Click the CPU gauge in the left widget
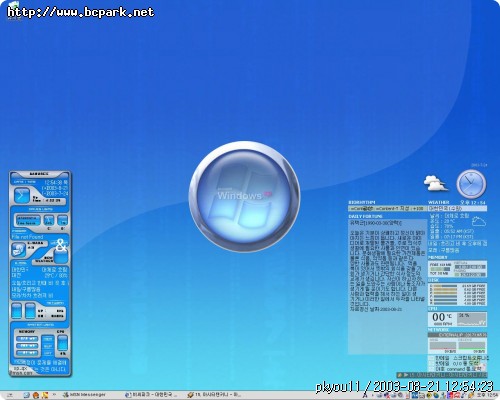This screenshot has width=500, height=400. pos(62,342)
